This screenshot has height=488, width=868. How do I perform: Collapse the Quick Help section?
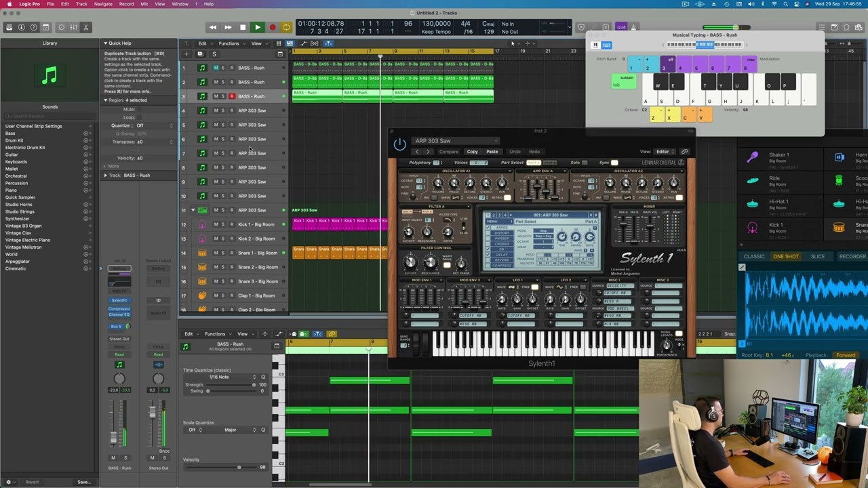point(106,43)
